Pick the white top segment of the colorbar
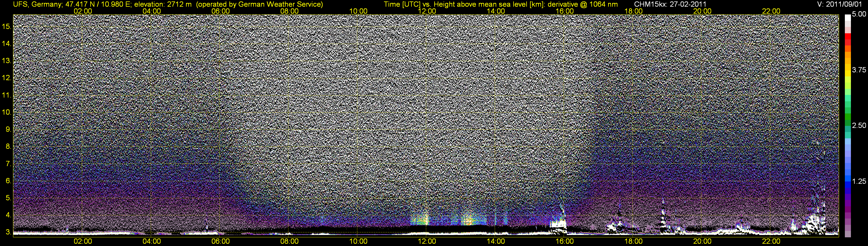868x246 pixels. tap(847, 18)
